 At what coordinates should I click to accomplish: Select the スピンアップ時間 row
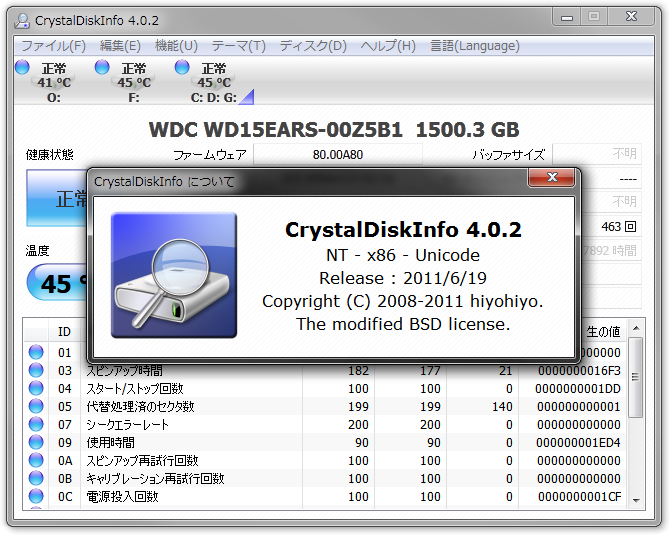pyautogui.click(x=326, y=370)
